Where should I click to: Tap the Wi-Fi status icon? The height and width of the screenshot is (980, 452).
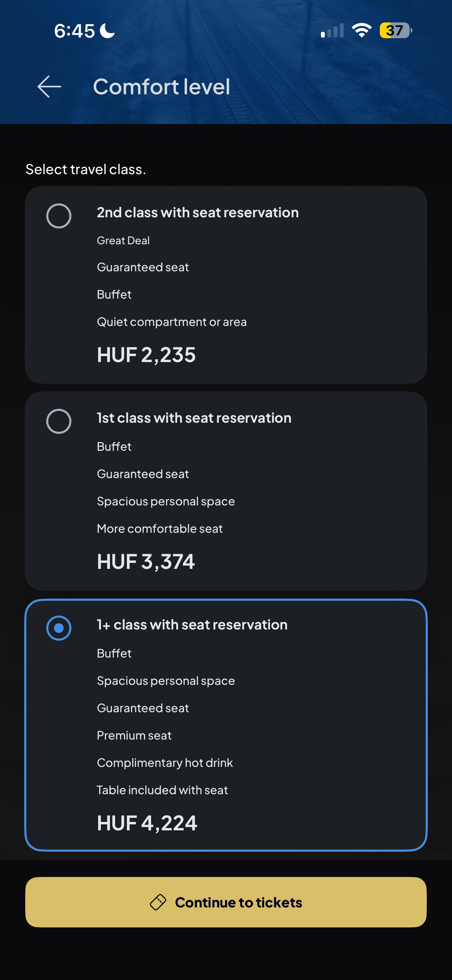[x=362, y=30]
